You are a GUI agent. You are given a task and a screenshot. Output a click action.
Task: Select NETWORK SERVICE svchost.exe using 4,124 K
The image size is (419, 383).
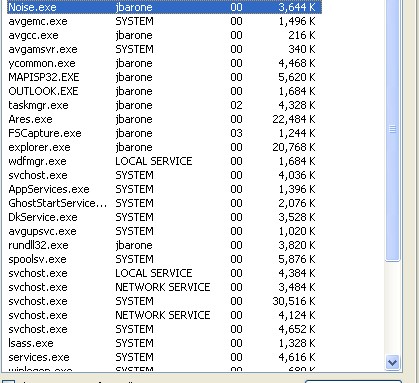(x=164, y=315)
